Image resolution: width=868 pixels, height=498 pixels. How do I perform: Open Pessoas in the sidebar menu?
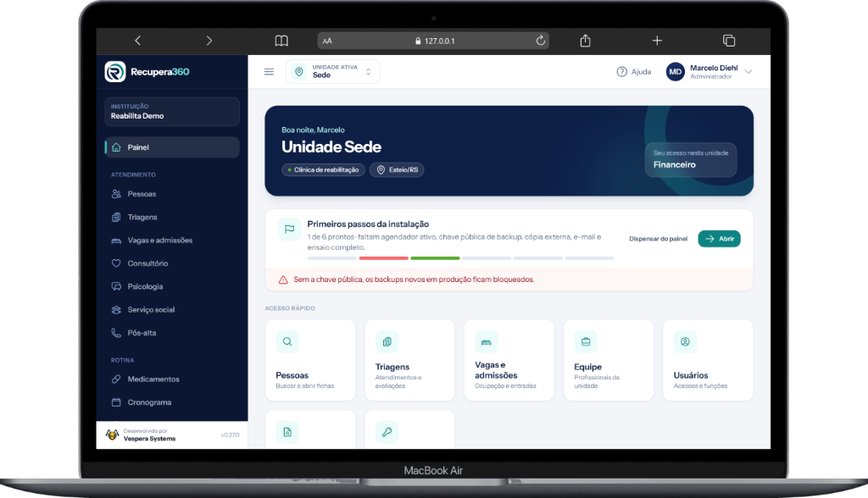(x=172, y=194)
